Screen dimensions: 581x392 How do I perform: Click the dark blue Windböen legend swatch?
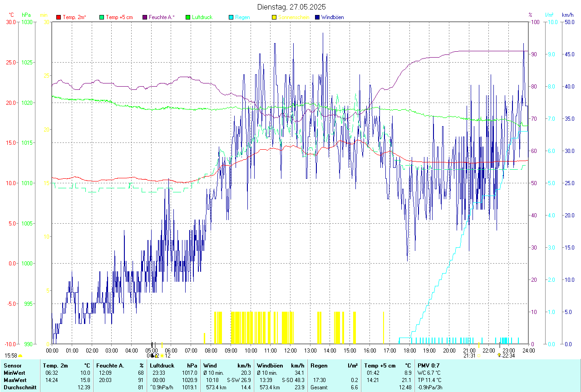coord(317,17)
